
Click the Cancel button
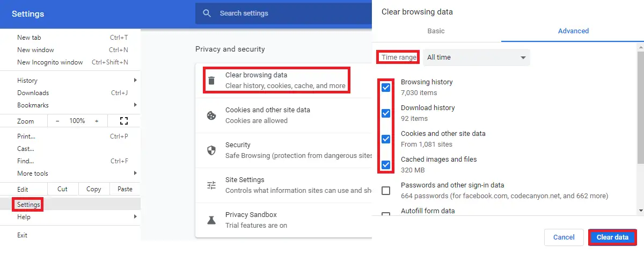coord(564,237)
